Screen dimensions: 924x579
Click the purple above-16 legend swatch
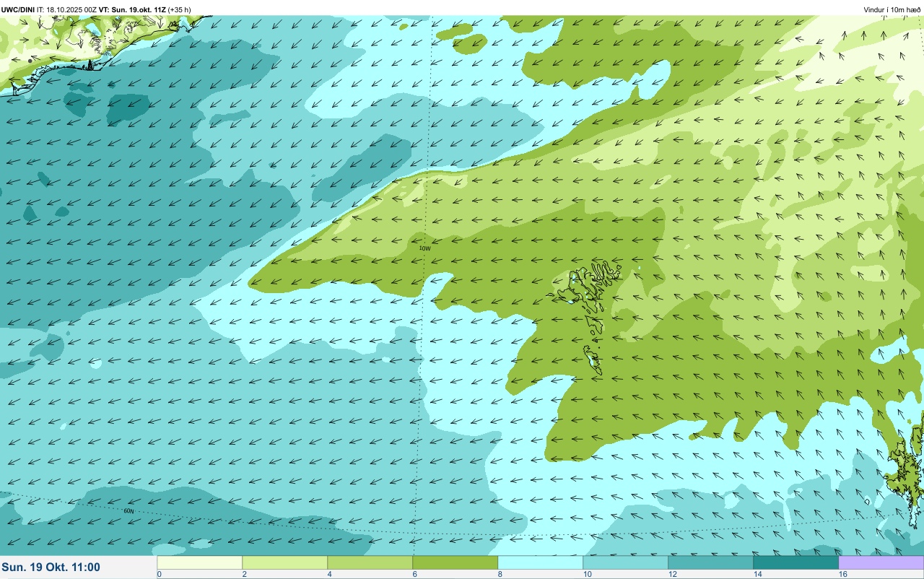pos(881,562)
